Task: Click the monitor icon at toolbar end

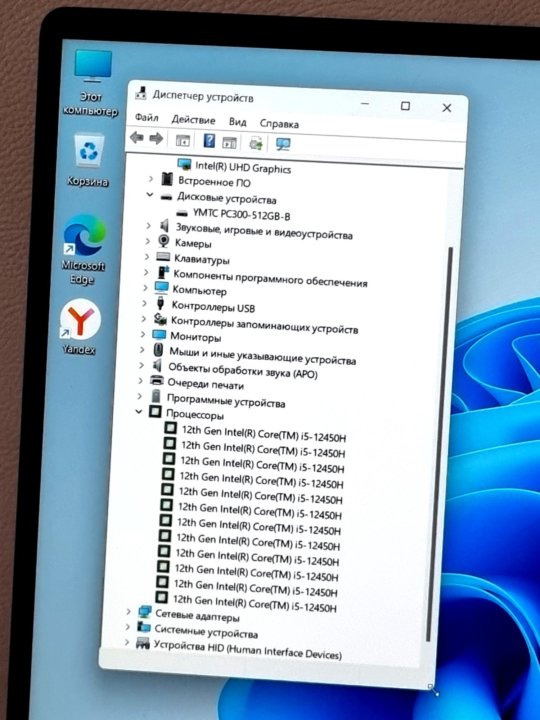Action: pyautogui.click(x=283, y=144)
